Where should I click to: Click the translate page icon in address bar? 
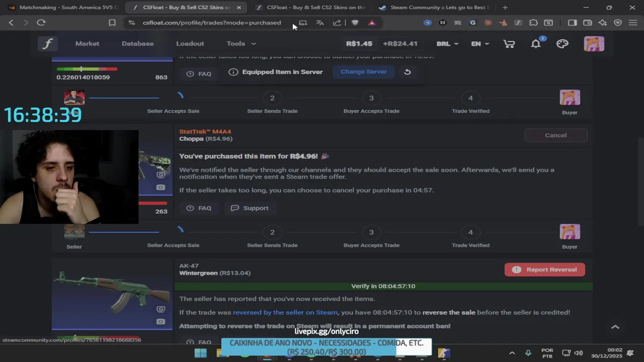click(x=319, y=23)
